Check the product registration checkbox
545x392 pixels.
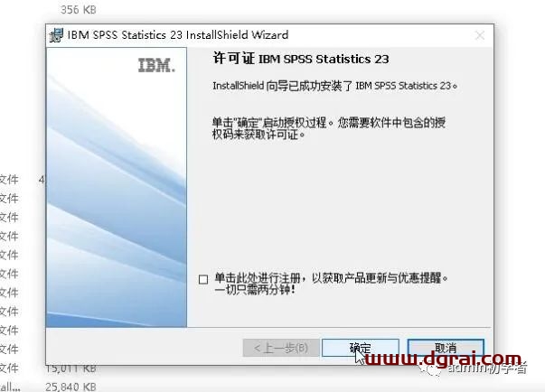click(203, 279)
